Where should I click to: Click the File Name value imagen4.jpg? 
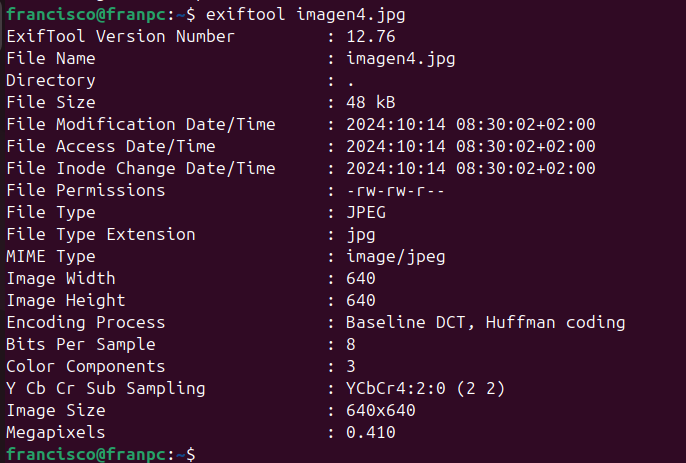click(400, 59)
